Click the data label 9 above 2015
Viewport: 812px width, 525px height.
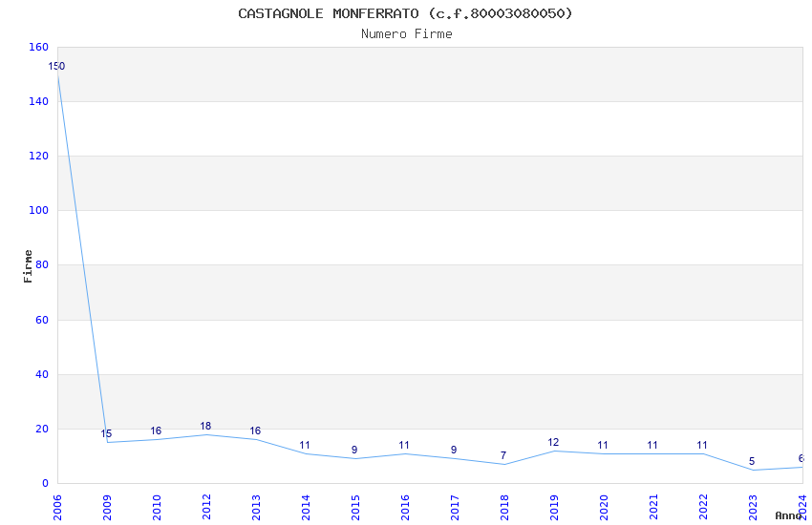[354, 450]
